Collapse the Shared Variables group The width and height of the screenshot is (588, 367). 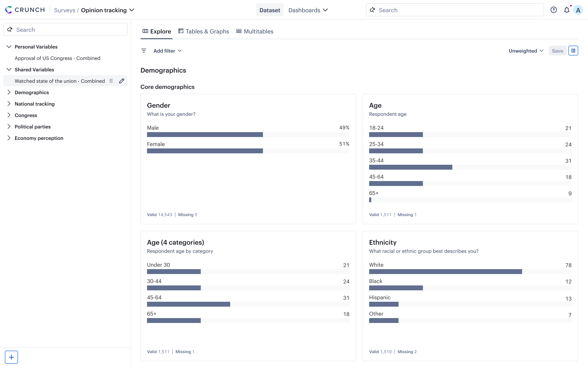click(9, 69)
